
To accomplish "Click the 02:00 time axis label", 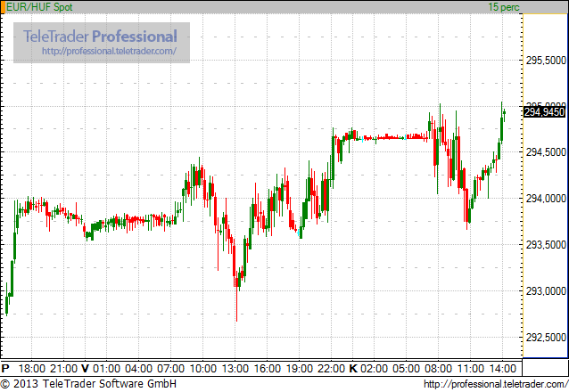I will pyautogui.click(x=375, y=369).
